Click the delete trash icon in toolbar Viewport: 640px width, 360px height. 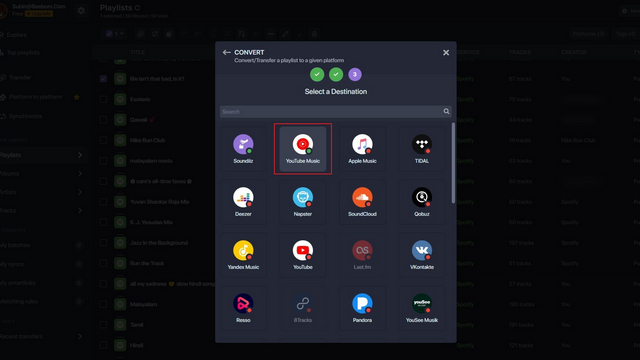[314, 34]
